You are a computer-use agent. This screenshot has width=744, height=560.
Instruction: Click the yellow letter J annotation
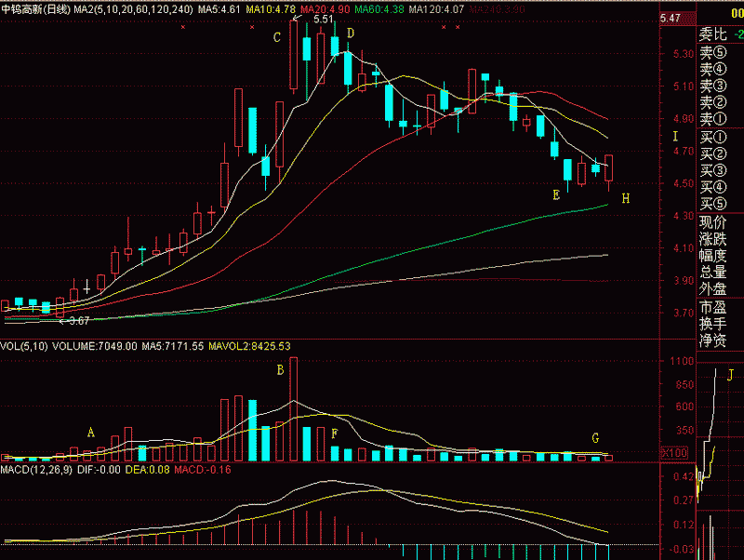pos(730,375)
